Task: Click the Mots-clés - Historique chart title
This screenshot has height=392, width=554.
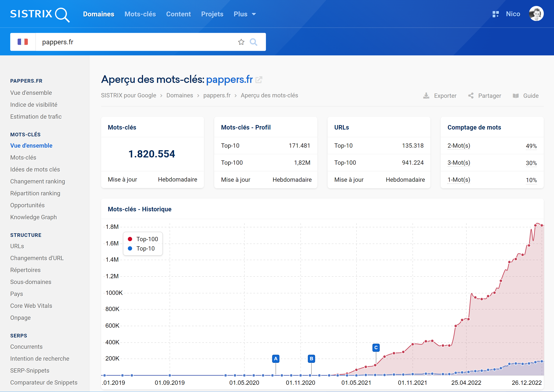Action: [x=140, y=209]
